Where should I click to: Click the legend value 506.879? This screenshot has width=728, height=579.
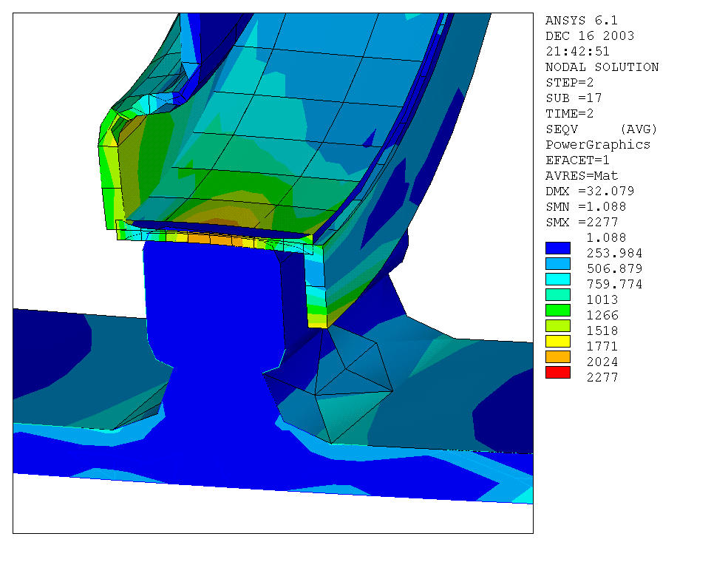pyautogui.click(x=614, y=268)
